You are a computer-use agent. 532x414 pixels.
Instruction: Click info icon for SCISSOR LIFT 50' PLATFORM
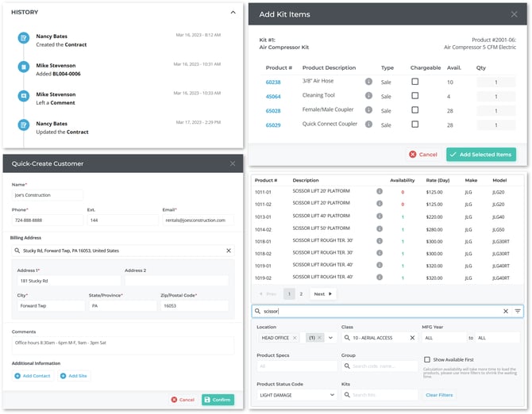[x=380, y=228]
